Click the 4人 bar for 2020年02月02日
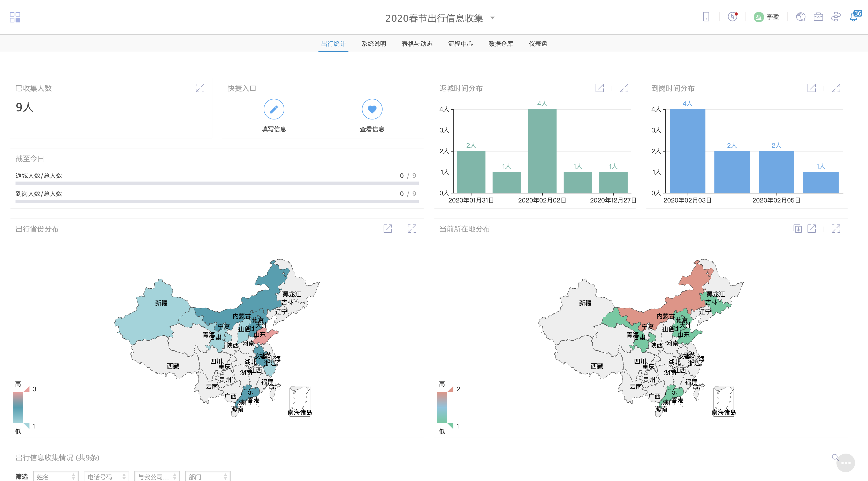Screen dimensions: 868x481 click(542, 151)
